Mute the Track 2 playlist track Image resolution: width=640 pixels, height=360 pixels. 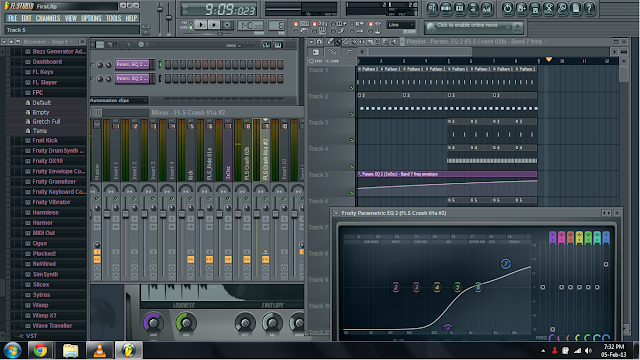coord(352,114)
